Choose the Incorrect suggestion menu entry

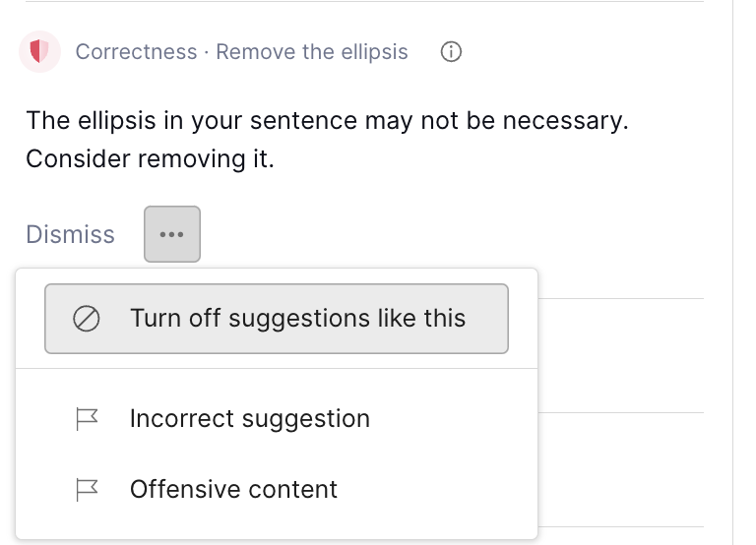coord(250,419)
